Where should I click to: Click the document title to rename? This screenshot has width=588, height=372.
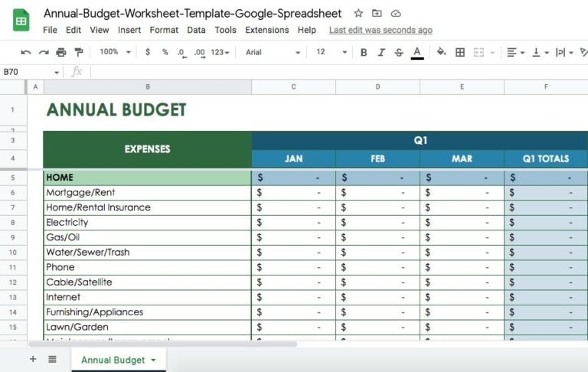[192, 14]
